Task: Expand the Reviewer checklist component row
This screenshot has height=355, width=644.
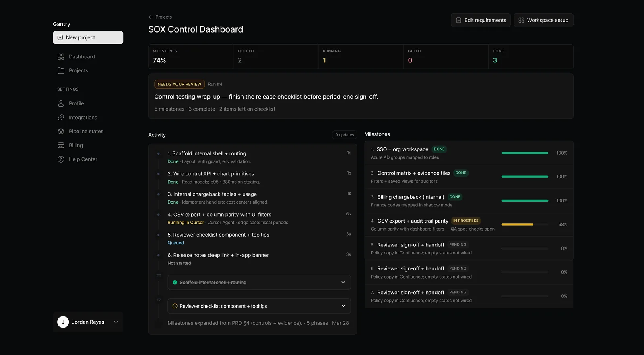Action: [x=343, y=306]
